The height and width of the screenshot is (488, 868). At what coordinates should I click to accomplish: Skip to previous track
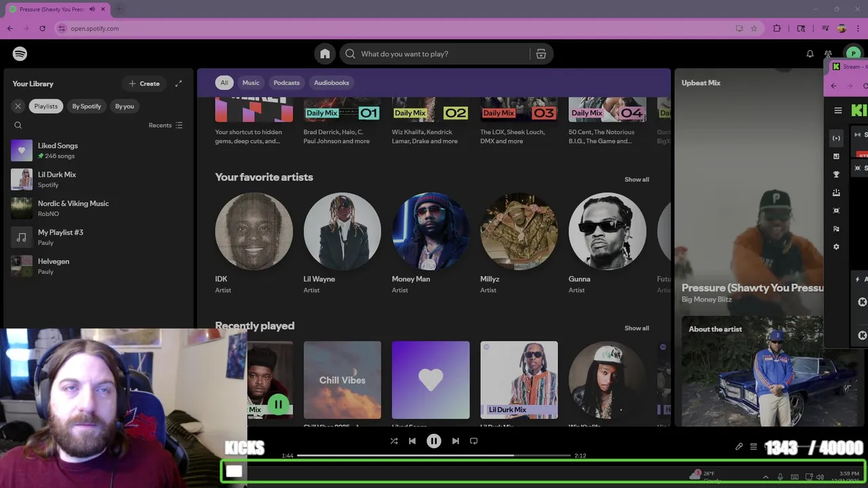[x=412, y=441]
